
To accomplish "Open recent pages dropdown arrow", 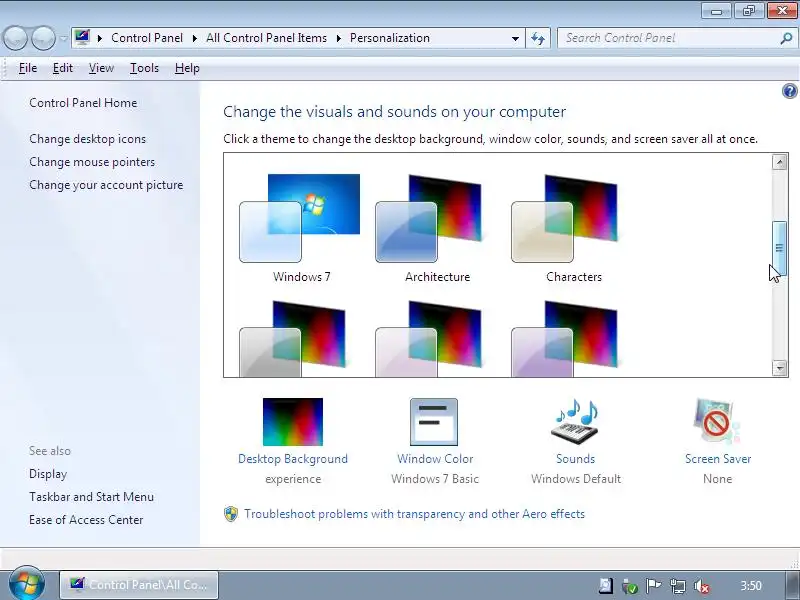I will (x=63, y=38).
